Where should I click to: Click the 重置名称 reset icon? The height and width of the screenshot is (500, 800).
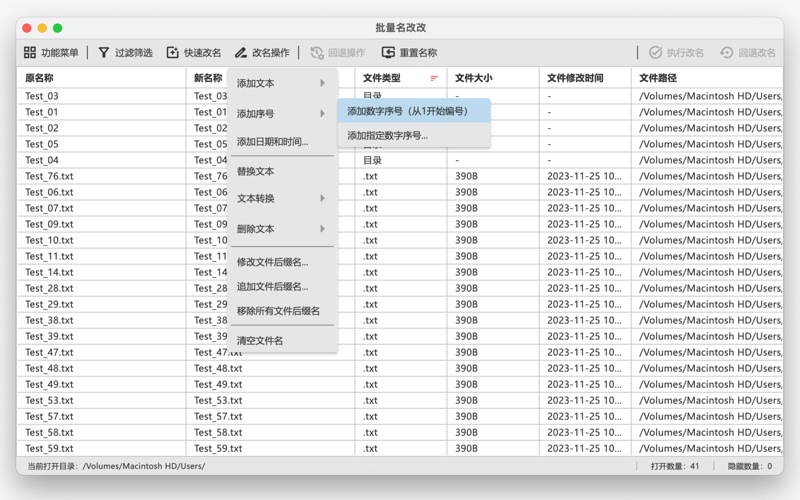click(388, 53)
